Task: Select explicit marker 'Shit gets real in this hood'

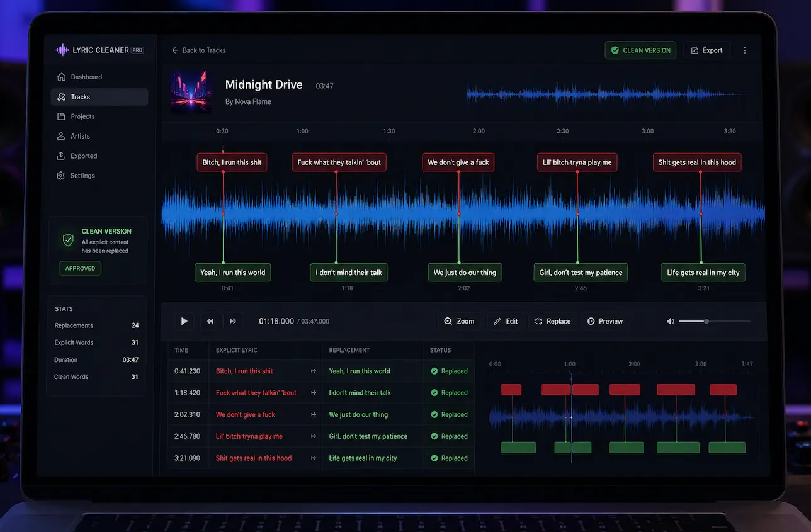Action: coord(697,162)
